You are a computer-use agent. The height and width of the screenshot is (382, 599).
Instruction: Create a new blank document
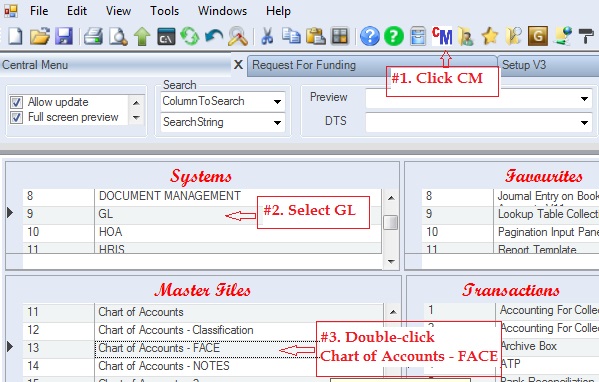15,36
